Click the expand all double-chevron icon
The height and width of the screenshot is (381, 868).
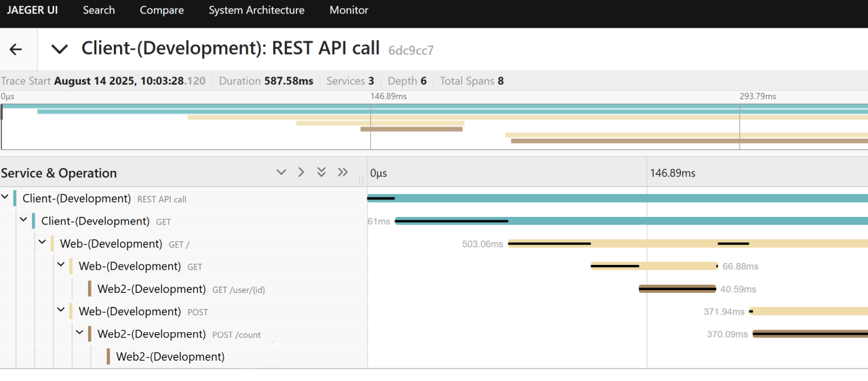click(x=321, y=172)
